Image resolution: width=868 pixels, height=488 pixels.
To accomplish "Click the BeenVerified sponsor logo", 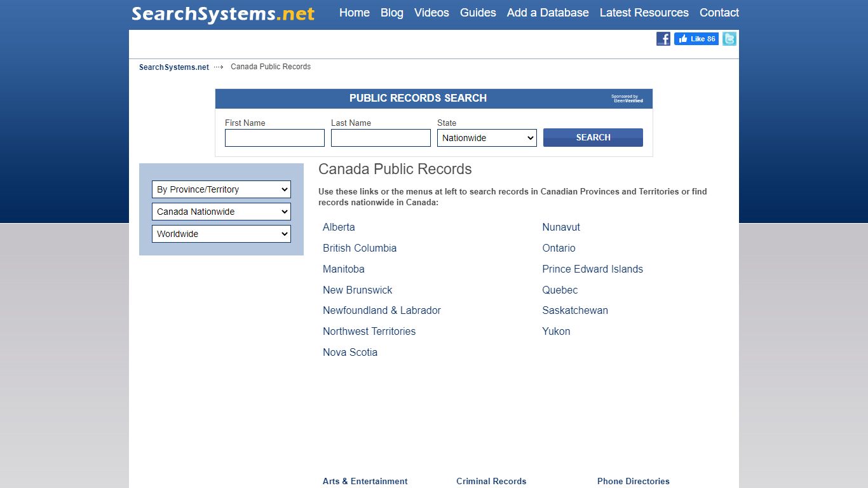I will [x=627, y=98].
